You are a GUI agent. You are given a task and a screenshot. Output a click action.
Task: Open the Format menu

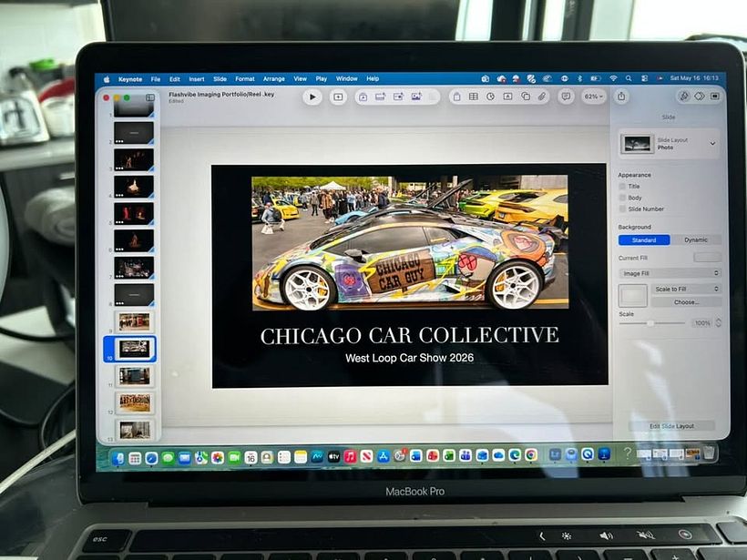[x=245, y=79]
